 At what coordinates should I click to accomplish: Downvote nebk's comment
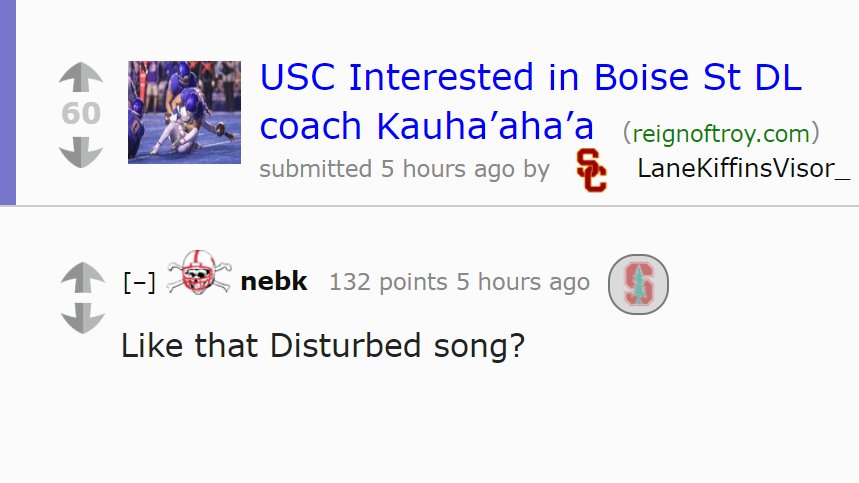82,320
